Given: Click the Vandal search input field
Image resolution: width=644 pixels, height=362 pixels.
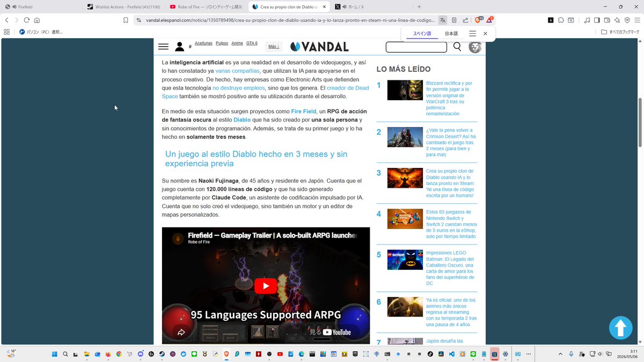Looking at the screenshot, I should (416, 47).
